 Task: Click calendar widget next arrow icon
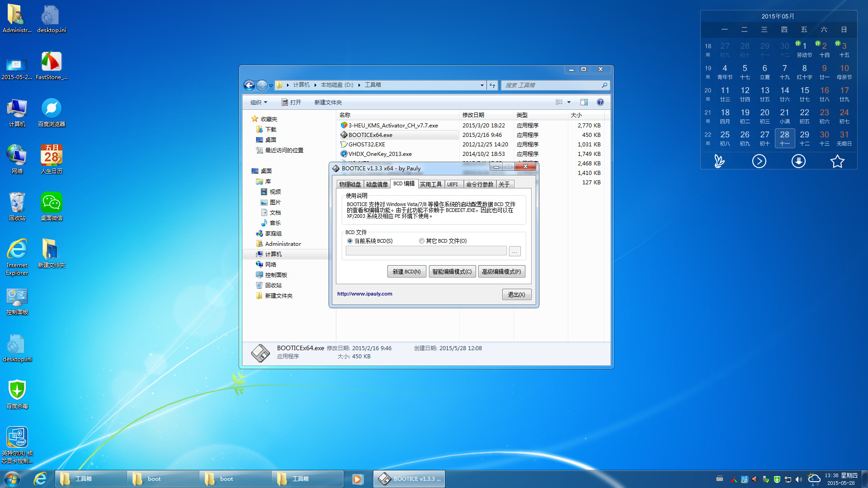tap(759, 161)
